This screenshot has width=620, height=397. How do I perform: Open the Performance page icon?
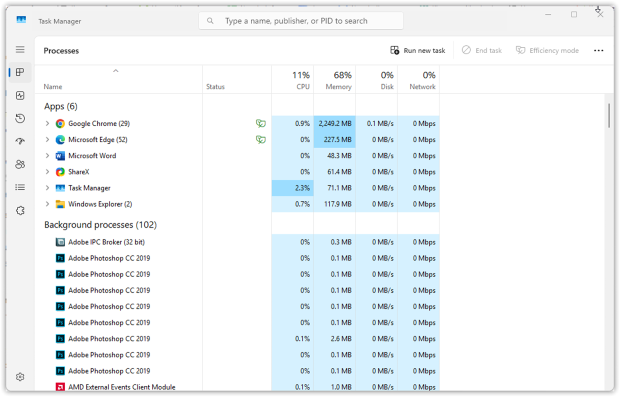(20, 95)
